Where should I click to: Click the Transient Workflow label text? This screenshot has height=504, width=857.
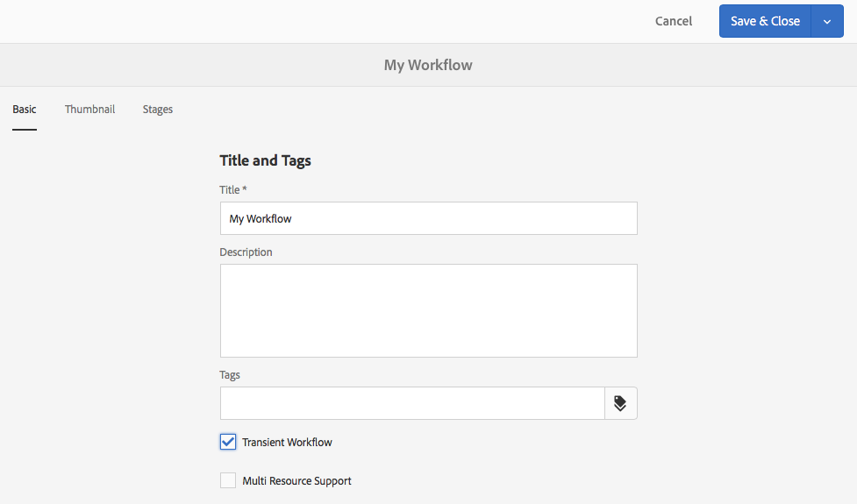pyautogui.click(x=287, y=443)
